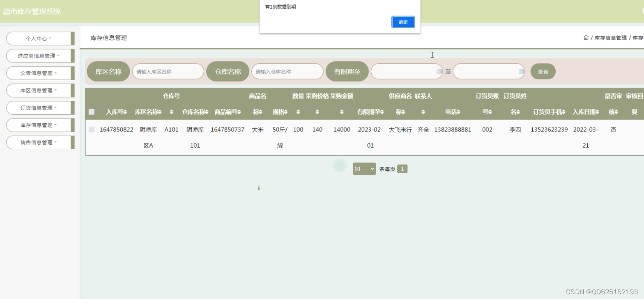The height and width of the screenshot is (299, 644).
Task: Sort table by 采购金额 column
Action: [342, 112]
